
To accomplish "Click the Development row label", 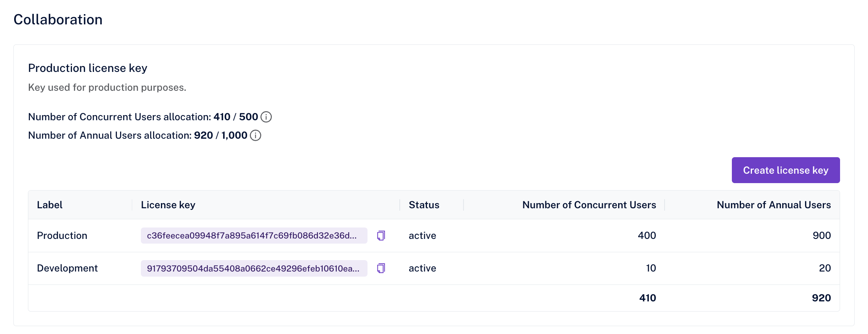I will point(67,268).
